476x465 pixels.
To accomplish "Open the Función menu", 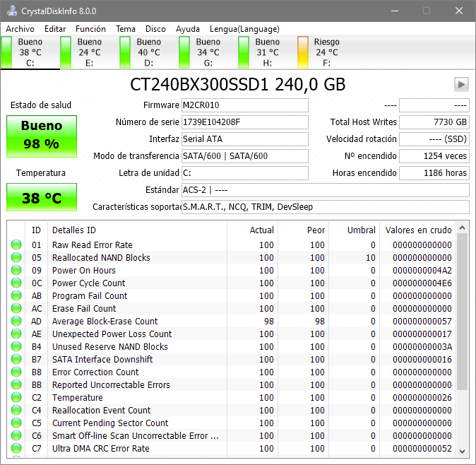I will 90,29.
